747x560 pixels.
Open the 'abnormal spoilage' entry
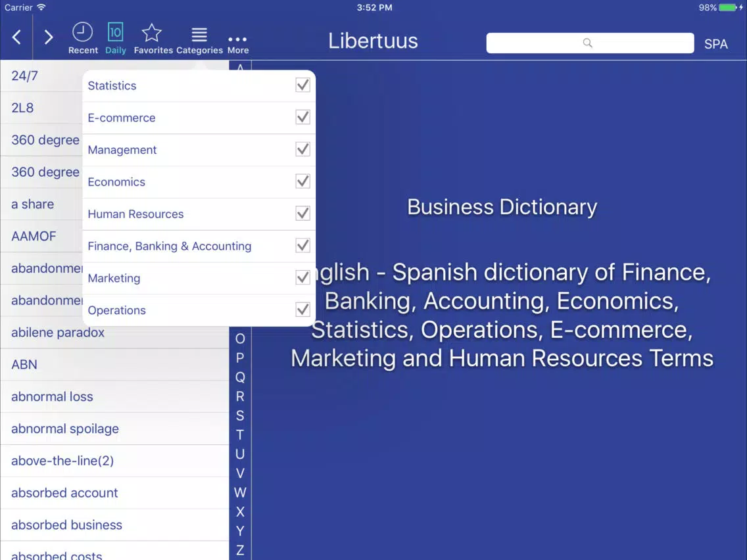pyautogui.click(x=114, y=429)
